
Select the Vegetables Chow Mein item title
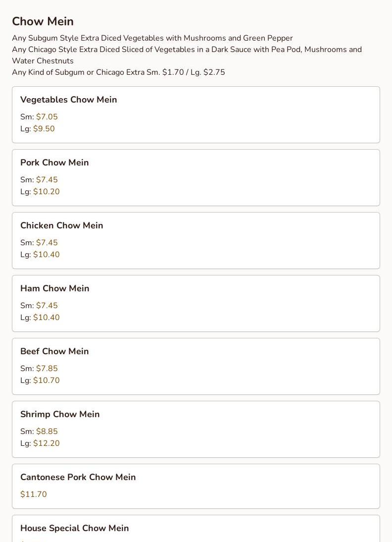tap(69, 100)
